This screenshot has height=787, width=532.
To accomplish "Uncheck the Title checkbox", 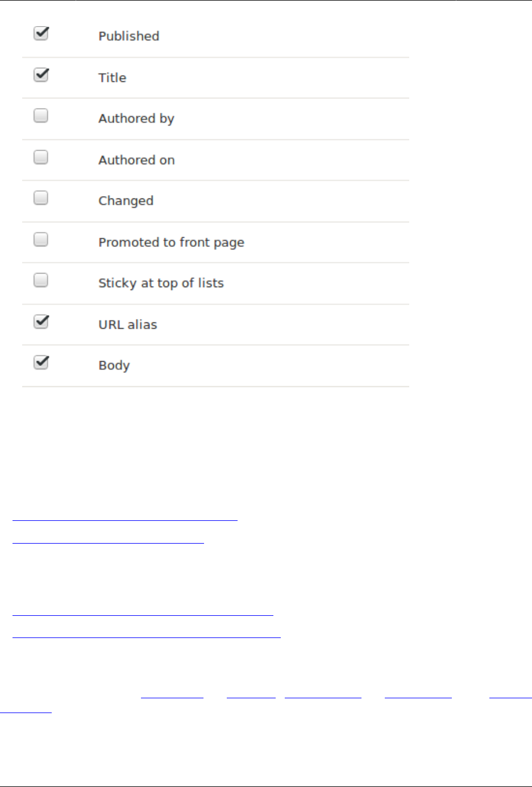I will point(41,75).
